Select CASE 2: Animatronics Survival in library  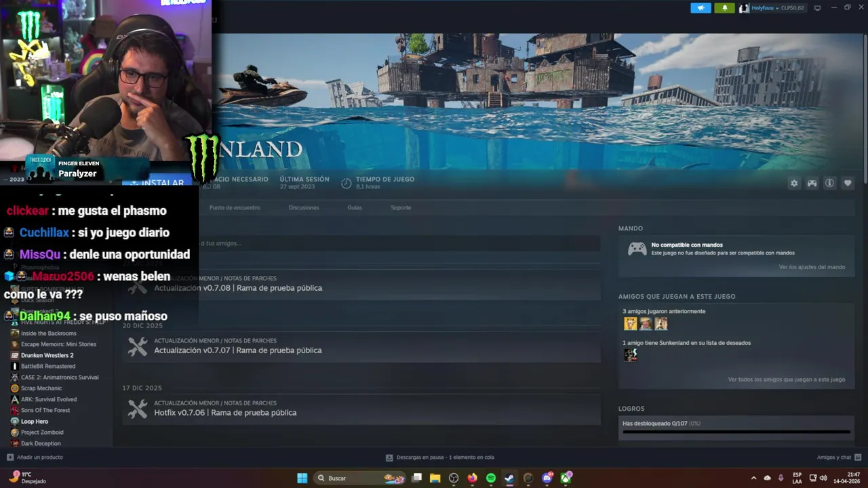click(60, 378)
